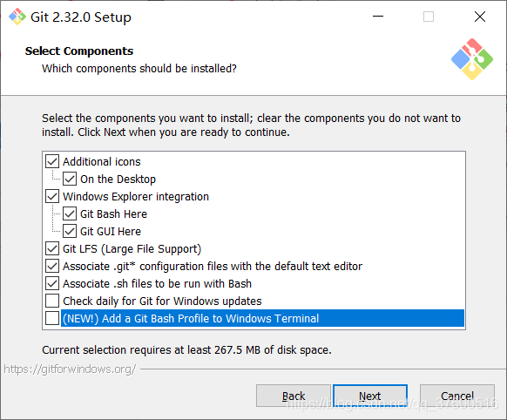The width and height of the screenshot is (507, 420).
Task: Click the large Git logo in header
Action: (472, 59)
